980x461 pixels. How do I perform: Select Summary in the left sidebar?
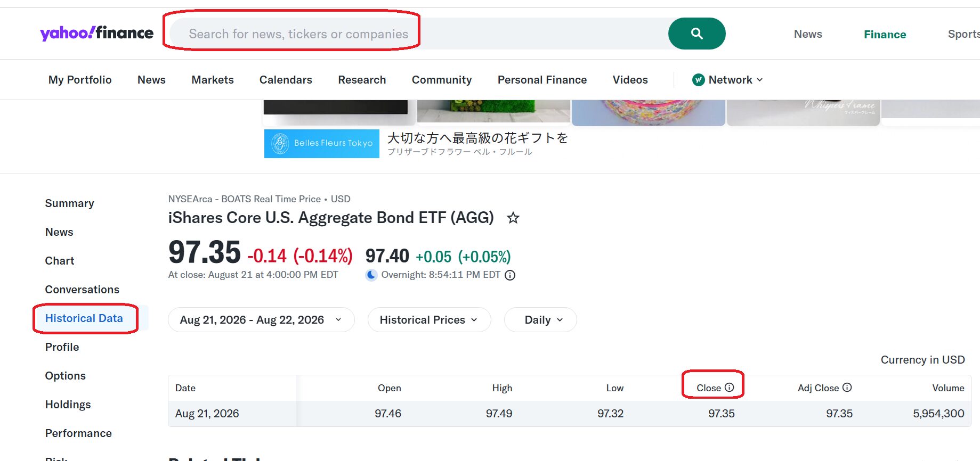(69, 203)
